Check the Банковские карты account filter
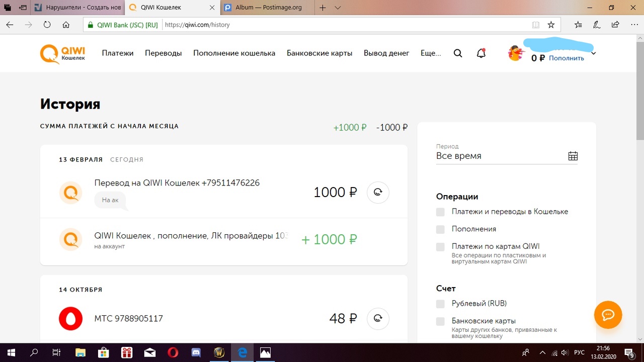Image resolution: width=644 pixels, height=362 pixels. pos(440,321)
